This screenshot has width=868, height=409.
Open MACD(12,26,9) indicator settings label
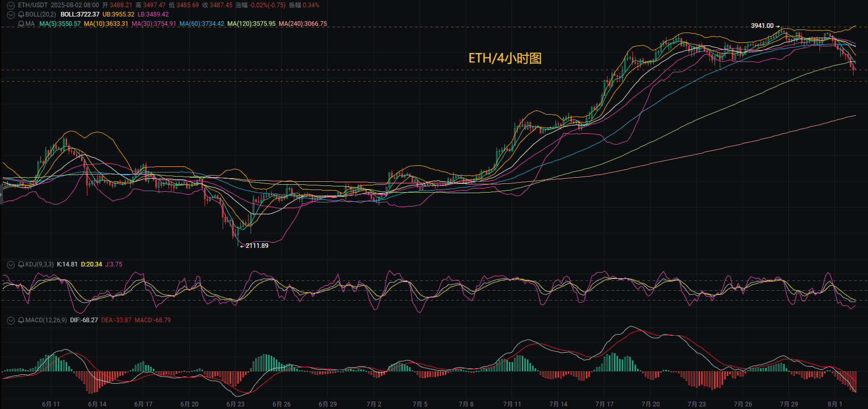click(x=46, y=320)
